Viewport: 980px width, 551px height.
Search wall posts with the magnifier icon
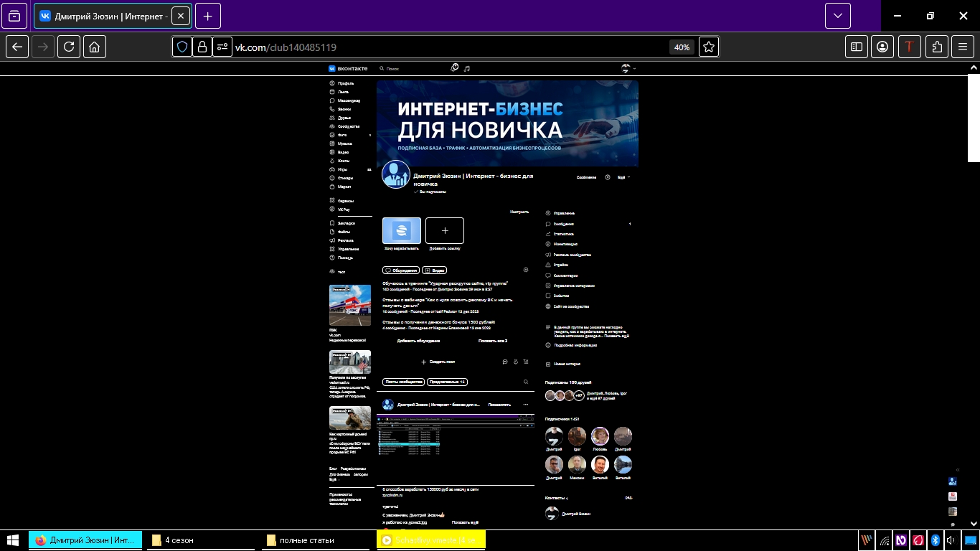(x=526, y=382)
